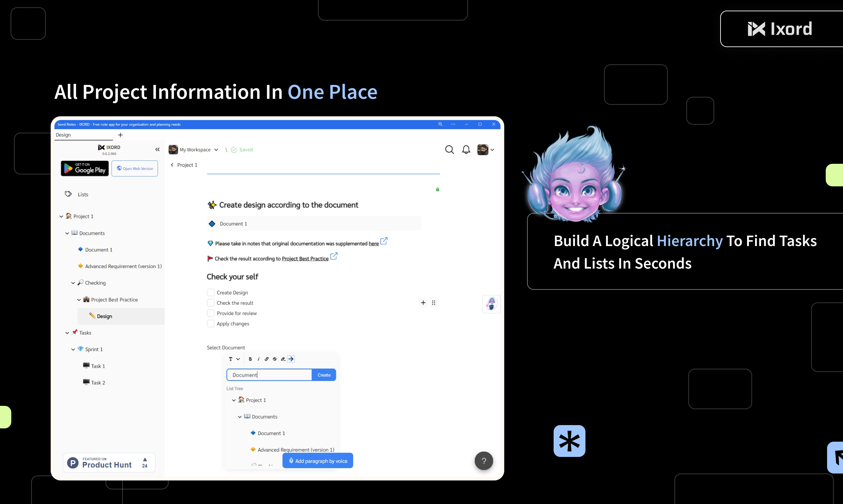Start dictation with Add paragraph by voice

coord(318,461)
